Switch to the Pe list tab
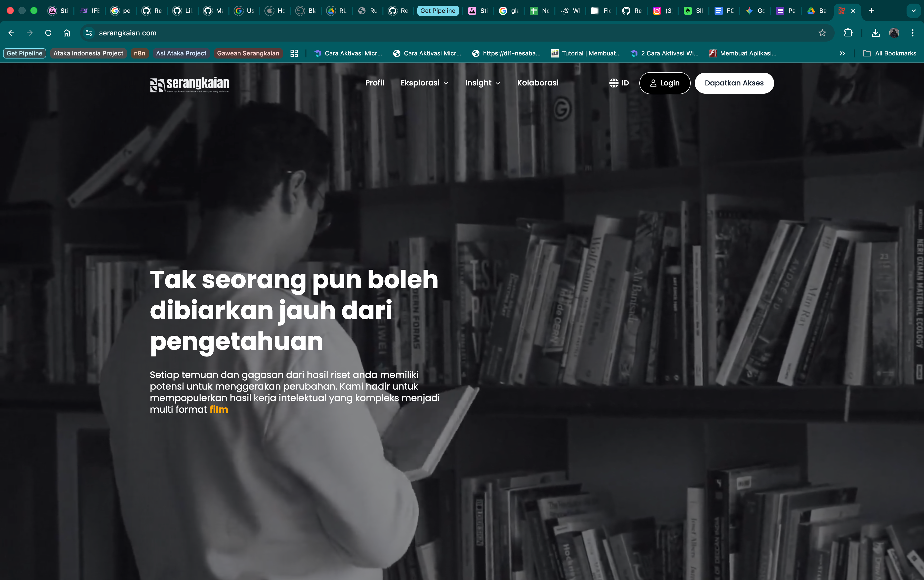The image size is (924, 580). 786,11
